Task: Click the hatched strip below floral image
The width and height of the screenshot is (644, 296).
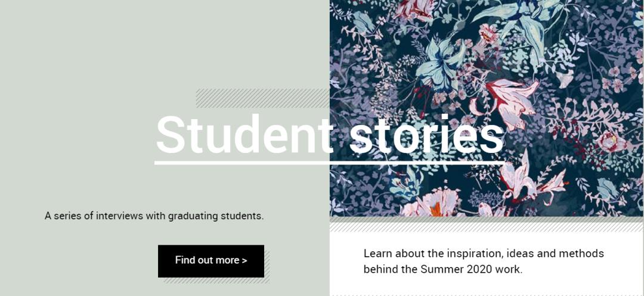Action: pos(486,227)
